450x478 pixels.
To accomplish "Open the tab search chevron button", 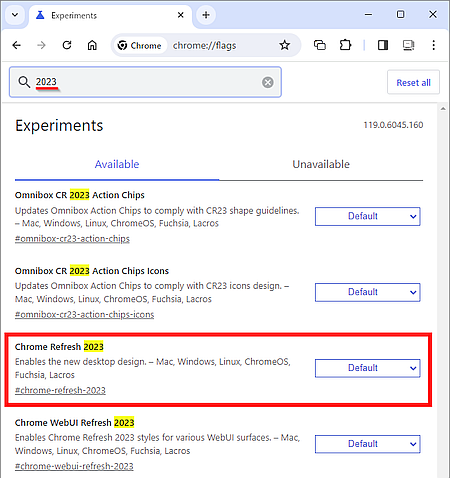I will click(15, 15).
